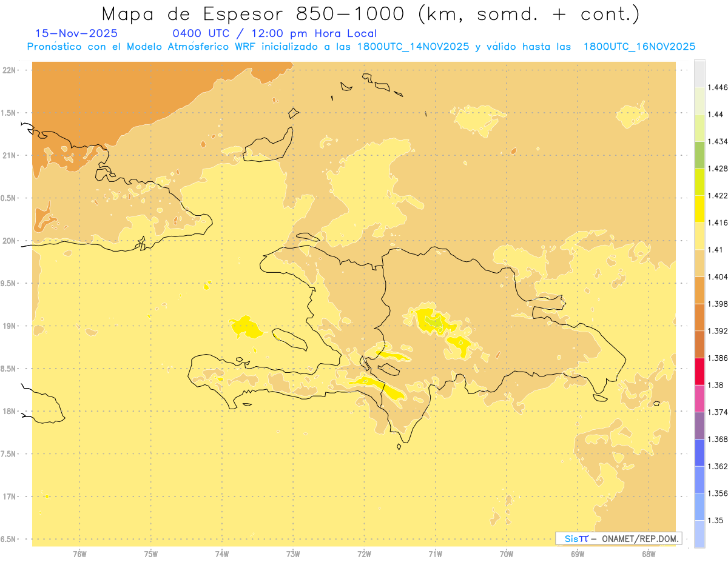Image resolution: width=728 pixels, height=562 pixels.
Task: Click the '72W' longitude label
Action: pyautogui.click(x=364, y=554)
